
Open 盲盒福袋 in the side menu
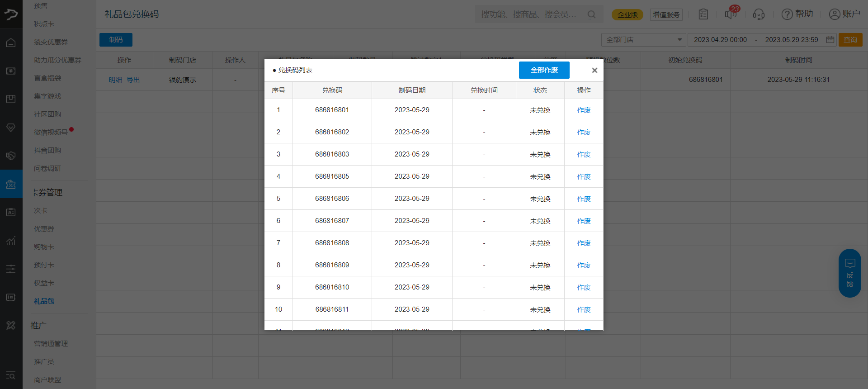point(47,78)
